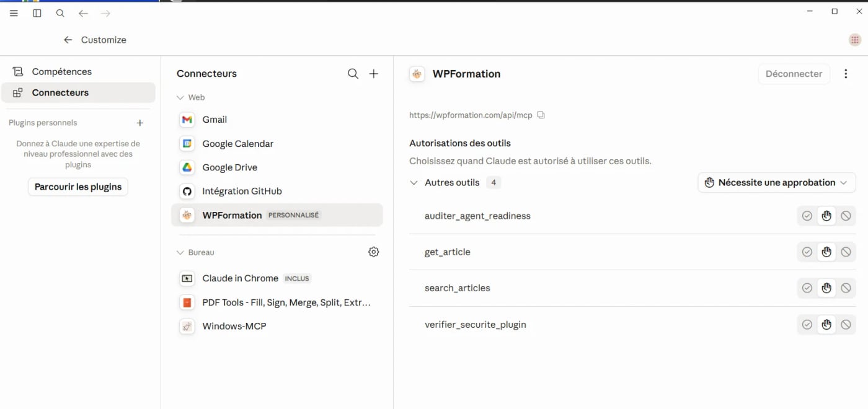Image resolution: width=868 pixels, height=409 pixels.
Task: Click Parcourir les plugins button
Action: (78, 187)
